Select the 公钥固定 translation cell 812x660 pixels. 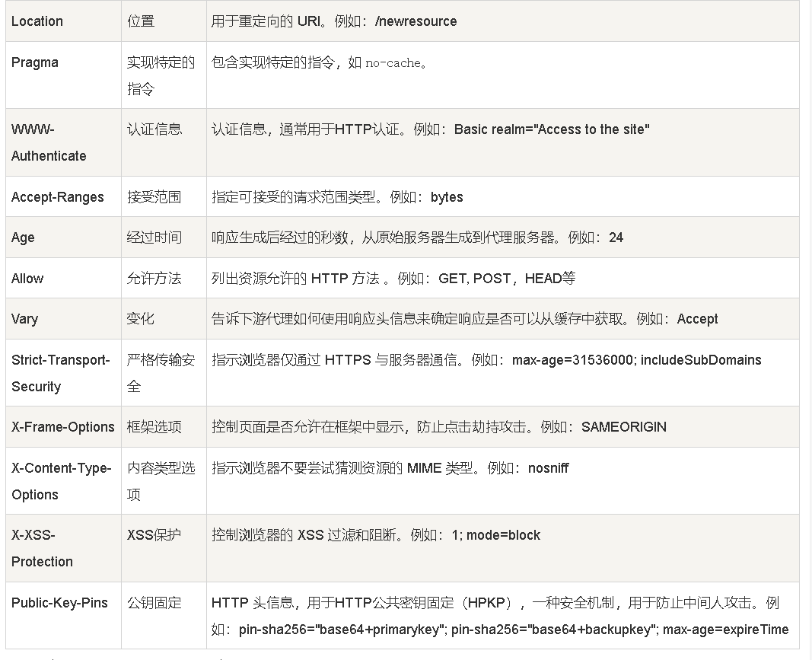[x=164, y=615]
